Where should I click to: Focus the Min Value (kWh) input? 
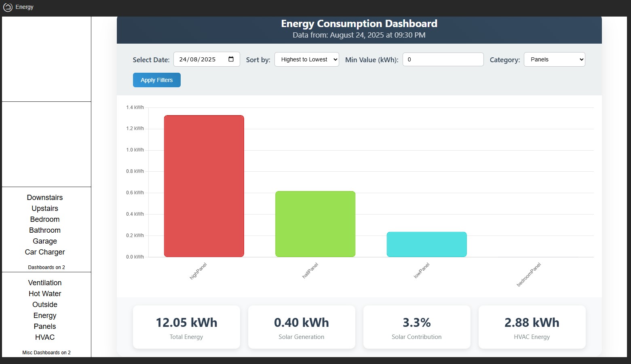[443, 59]
